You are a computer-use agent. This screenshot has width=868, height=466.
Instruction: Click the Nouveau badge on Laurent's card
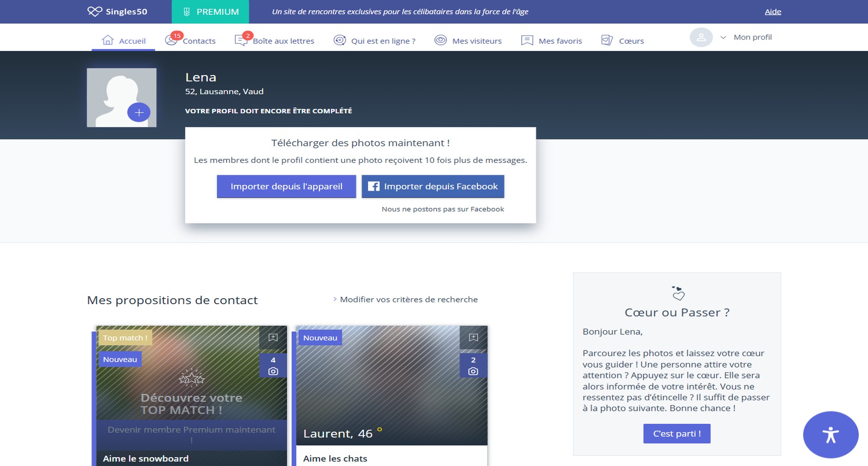click(x=320, y=338)
